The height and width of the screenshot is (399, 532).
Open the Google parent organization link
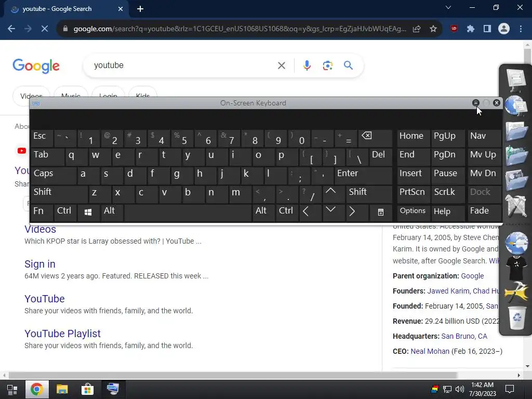[472, 276]
